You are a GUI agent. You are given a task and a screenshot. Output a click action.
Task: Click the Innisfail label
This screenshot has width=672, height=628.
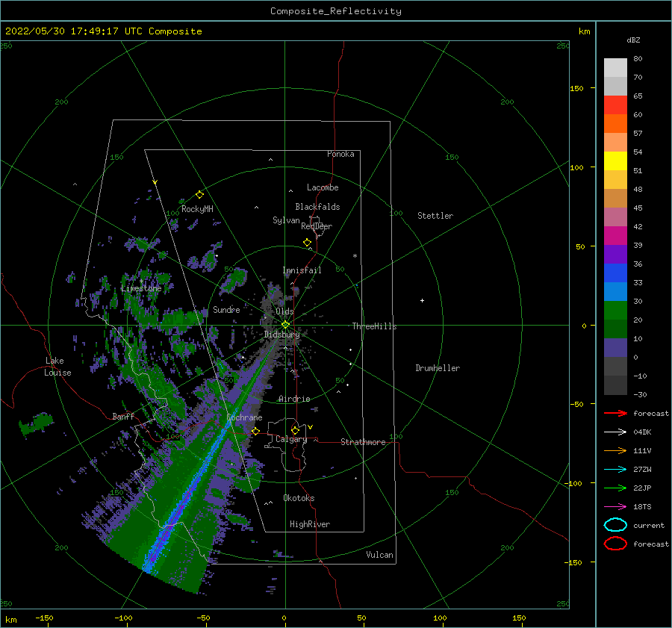(302, 270)
